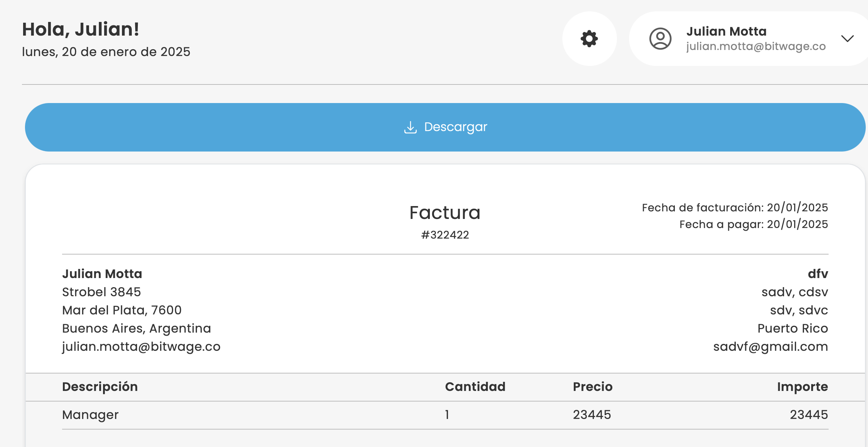Click the Julian Motta name in the header

pos(726,31)
